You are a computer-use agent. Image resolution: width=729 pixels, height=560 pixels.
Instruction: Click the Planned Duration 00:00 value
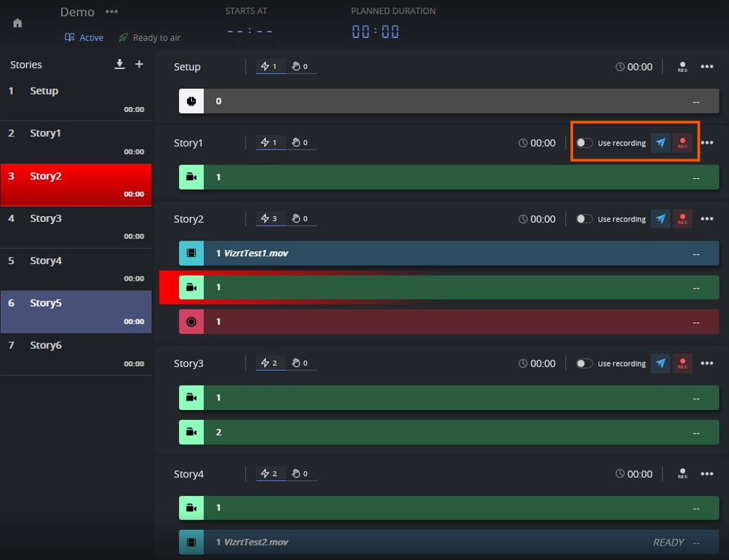point(375,32)
